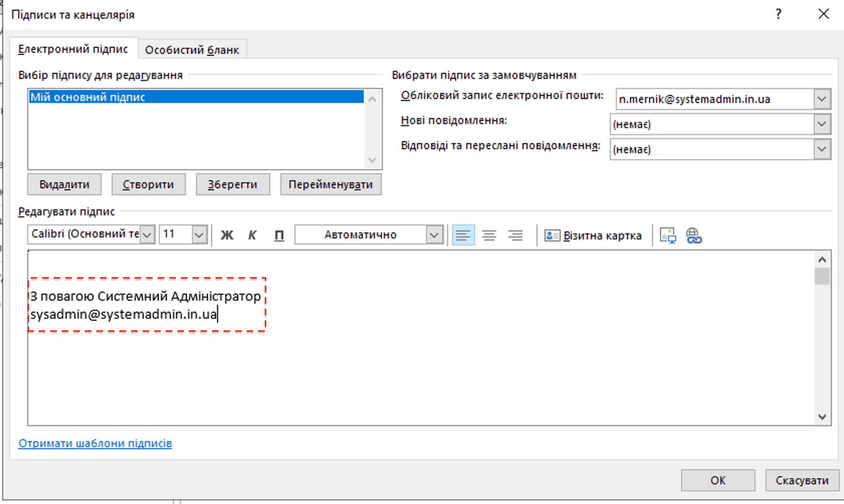This screenshot has width=844, height=504.
Task: Open the font size 11 dropdown
Action: pos(199,235)
